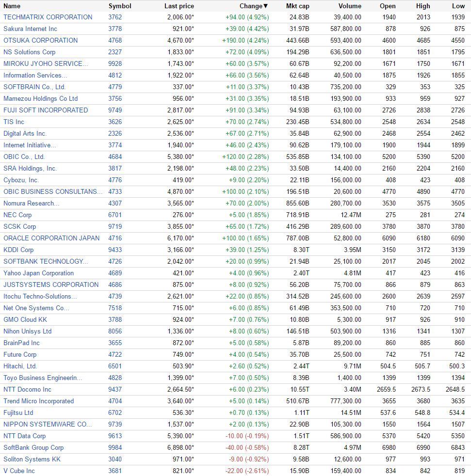Image resolution: width=471 pixels, height=476 pixels.
Task: Open KDDI Corp link
Action: tap(18, 250)
